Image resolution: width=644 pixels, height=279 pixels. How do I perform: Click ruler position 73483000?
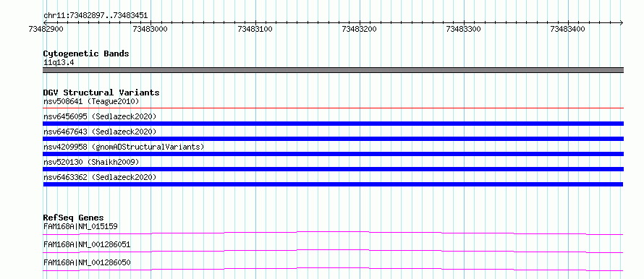(151, 29)
